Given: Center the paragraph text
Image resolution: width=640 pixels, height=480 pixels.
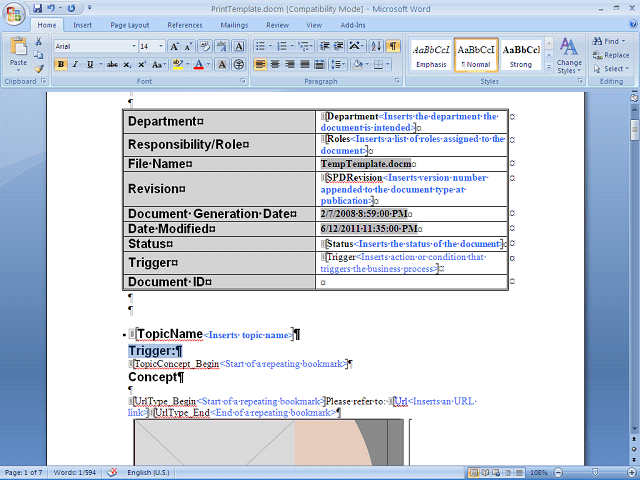Looking at the screenshot, I should (275, 64).
